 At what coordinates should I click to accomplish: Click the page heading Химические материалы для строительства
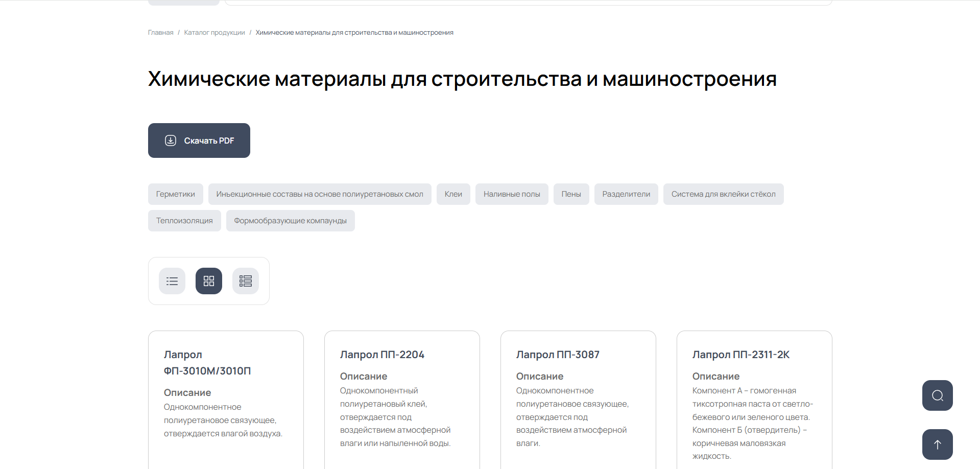coord(462,79)
